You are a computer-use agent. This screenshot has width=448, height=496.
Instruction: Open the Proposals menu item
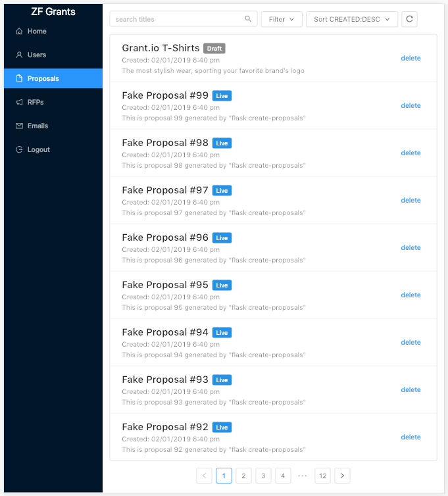point(53,78)
